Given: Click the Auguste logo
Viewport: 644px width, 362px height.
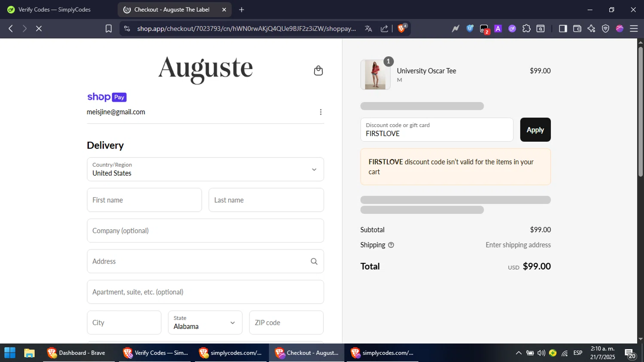Looking at the screenshot, I should click(205, 69).
